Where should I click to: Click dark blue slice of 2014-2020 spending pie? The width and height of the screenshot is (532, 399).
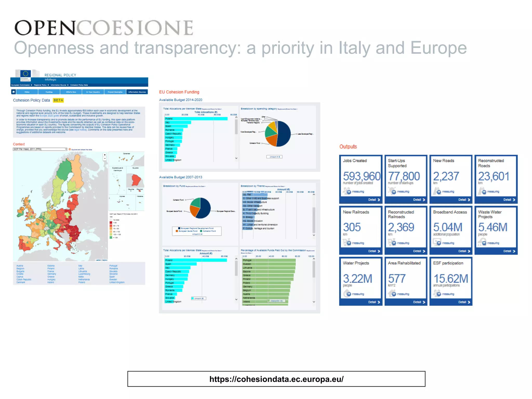coord(284,134)
